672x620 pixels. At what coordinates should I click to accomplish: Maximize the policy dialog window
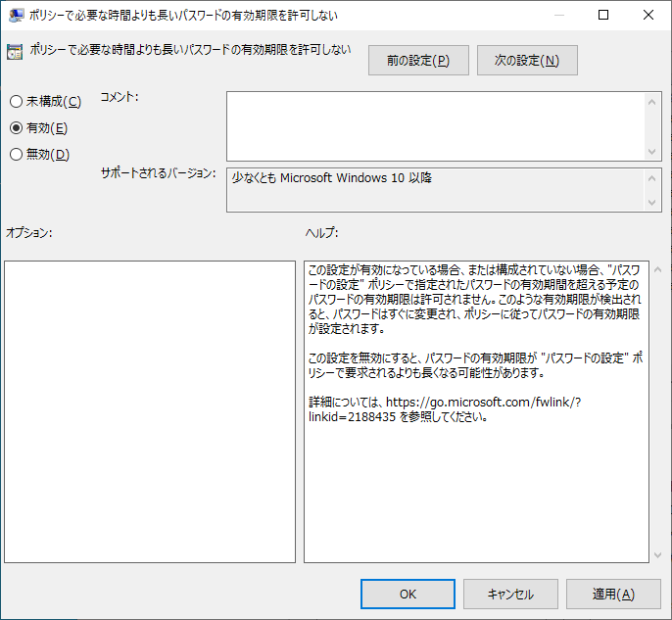[x=603, y=16]
